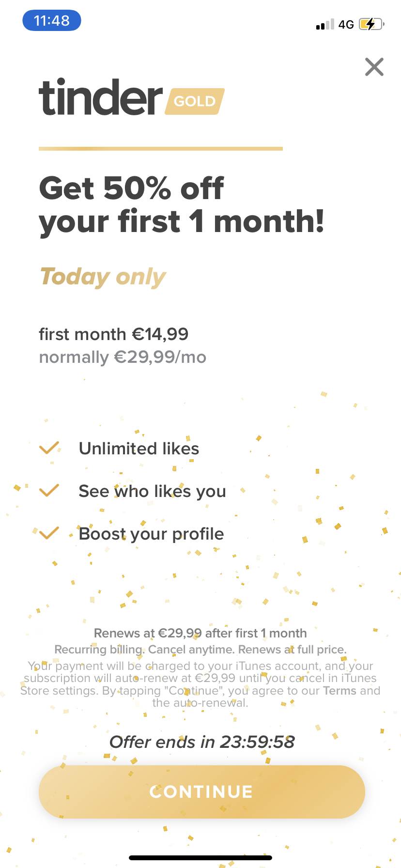Click the checkmark beside Unlimited likes
This screenshot has width=401, height=868.
[x=49, y=448]
